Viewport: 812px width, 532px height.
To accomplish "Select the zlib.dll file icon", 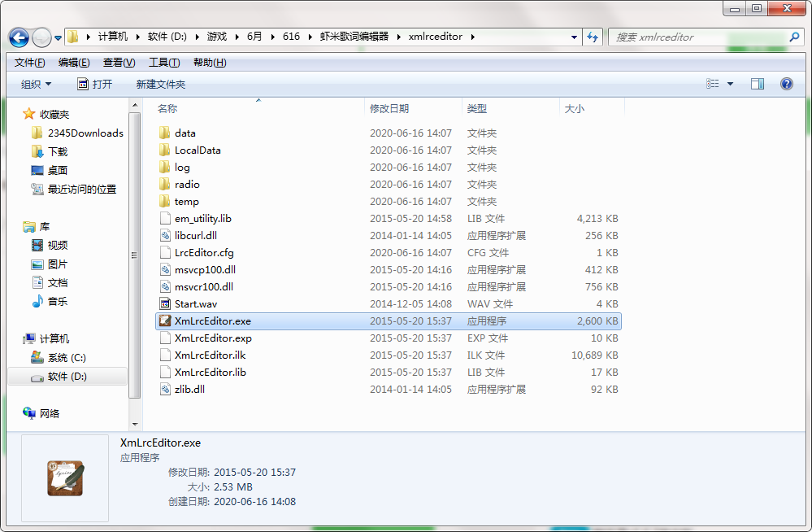I will pos(165,390).
